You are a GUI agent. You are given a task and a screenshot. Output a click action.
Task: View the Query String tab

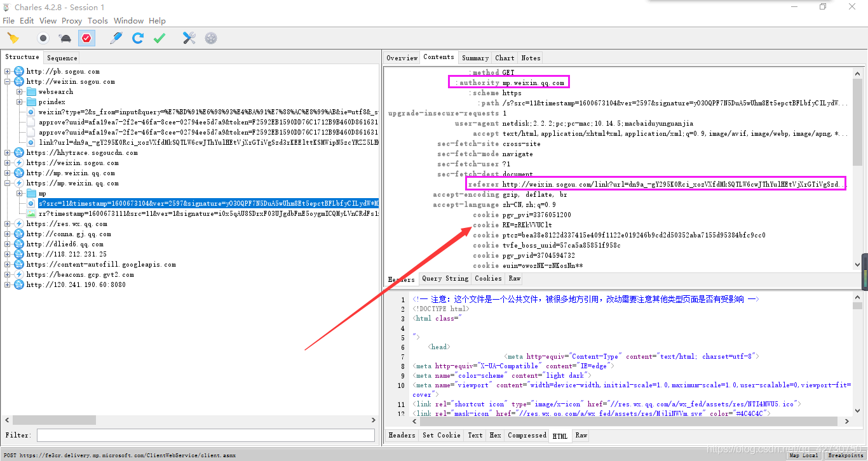(445, 278)
